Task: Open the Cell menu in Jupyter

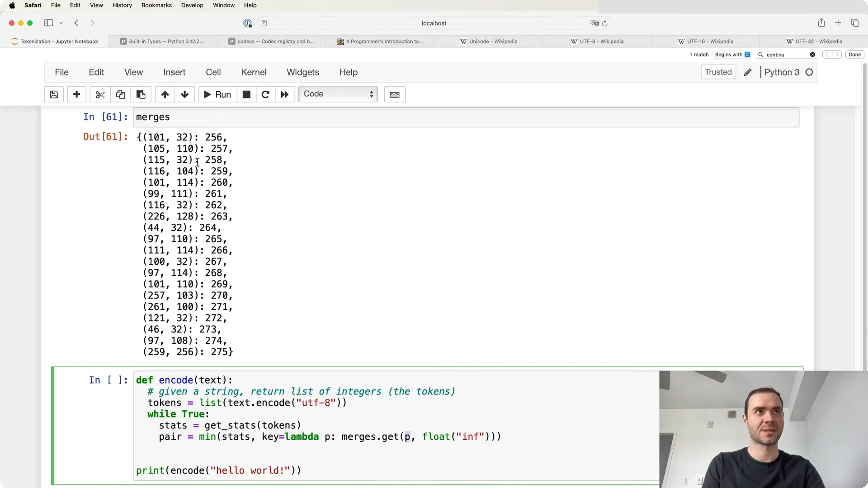Action: point(213,72)
